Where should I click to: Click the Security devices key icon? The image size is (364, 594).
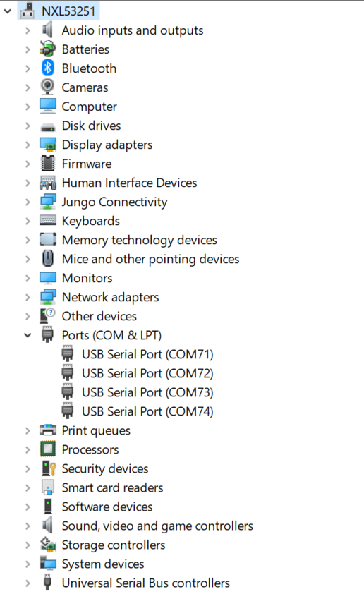49,468
